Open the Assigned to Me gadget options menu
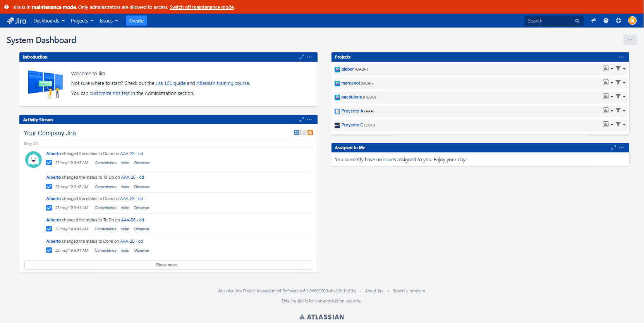The image size is (644, 323). point(621,148)
